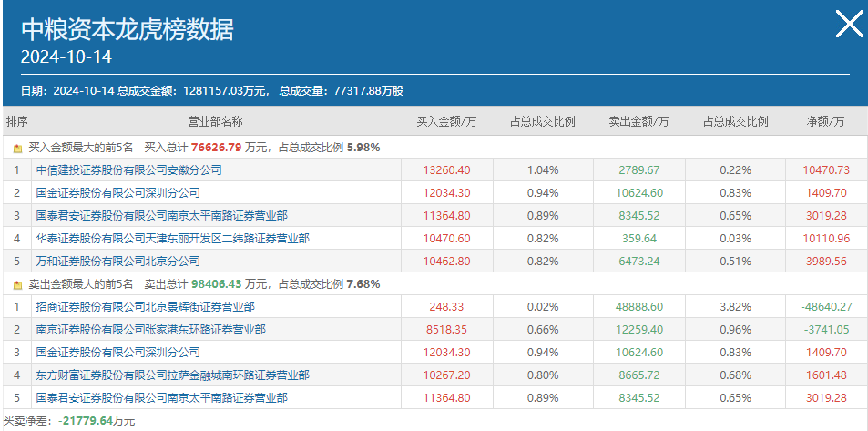Click net amount 10110.96
Image resolution: width=868 pixels, height=431 pixels.
click(825, 238)
